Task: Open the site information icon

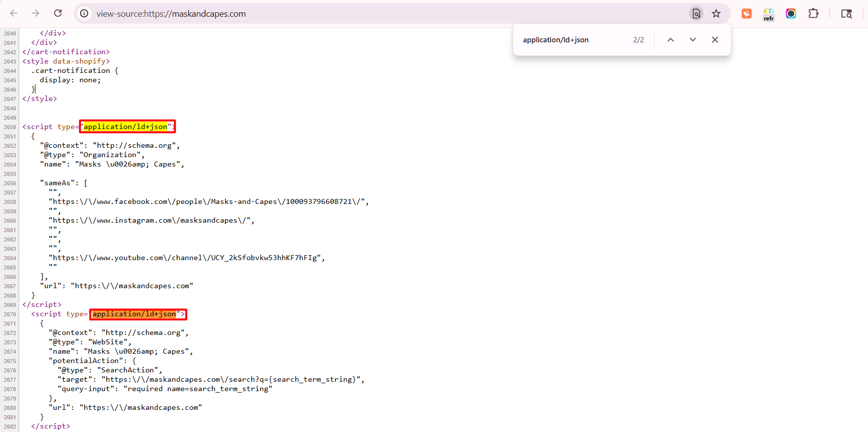Action: [x=85, y=13]
